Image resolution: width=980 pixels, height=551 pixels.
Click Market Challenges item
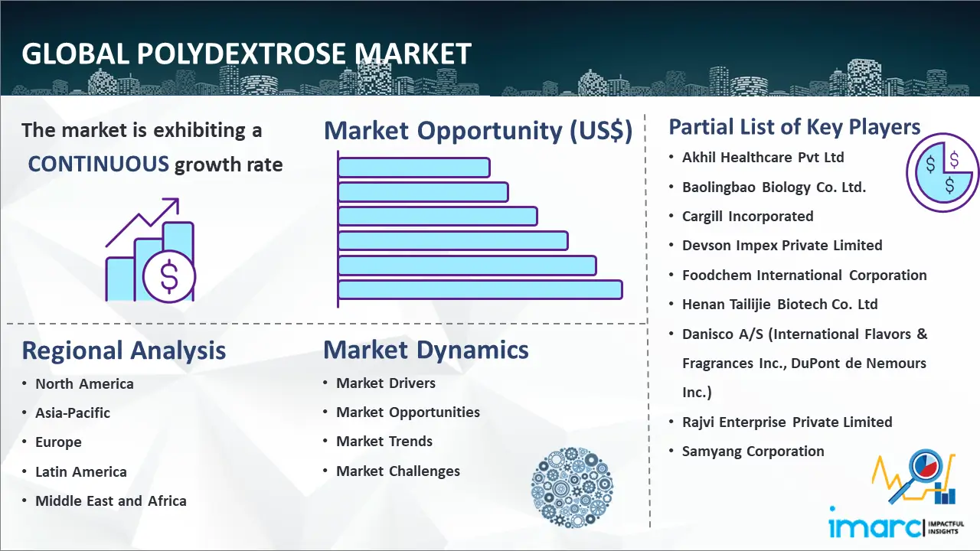[398, 471]
